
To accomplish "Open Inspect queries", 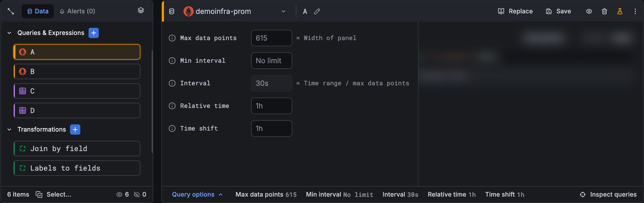I will (x=608, y=195).
